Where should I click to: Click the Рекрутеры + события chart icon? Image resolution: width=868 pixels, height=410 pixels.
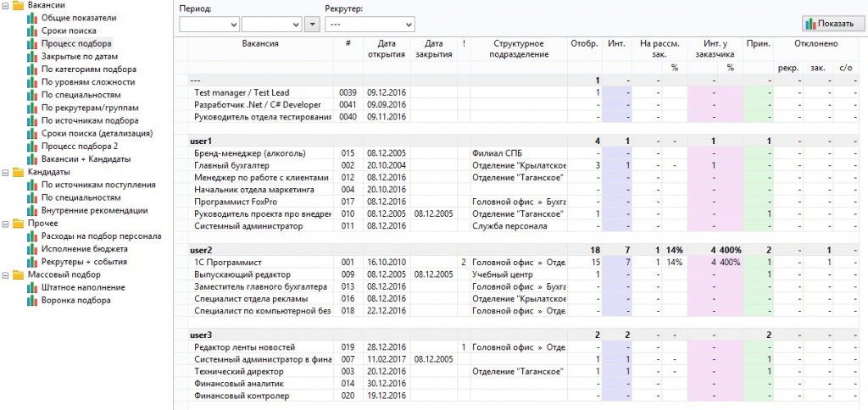33,262
